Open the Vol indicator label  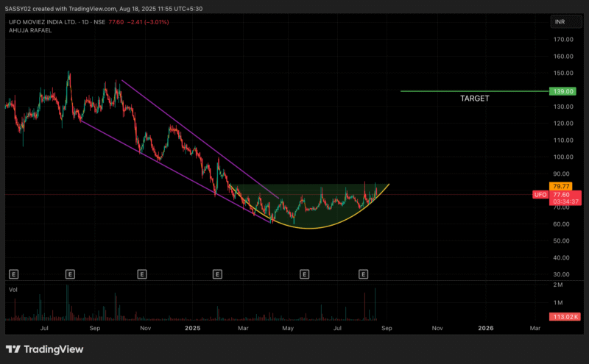pos(11,290)
